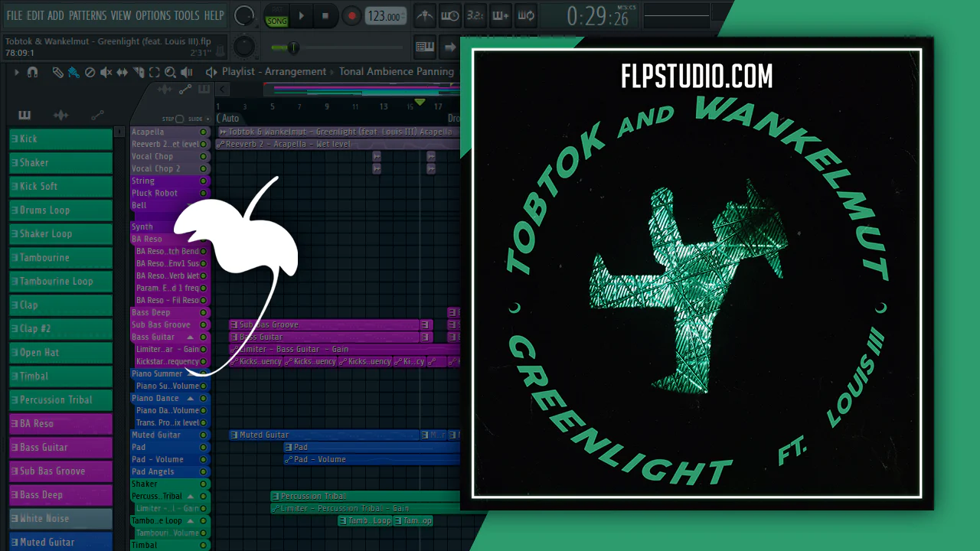Open the Tonal Ambience Panning pattern selector

coord(397,72)
